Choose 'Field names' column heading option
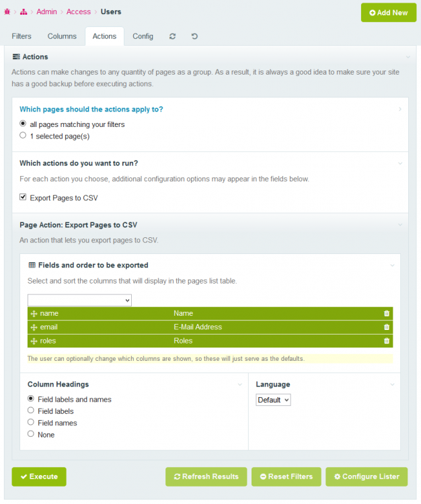The width and height of the screenshot is (421, 504). pyautogui.click(x=31, y=423)
